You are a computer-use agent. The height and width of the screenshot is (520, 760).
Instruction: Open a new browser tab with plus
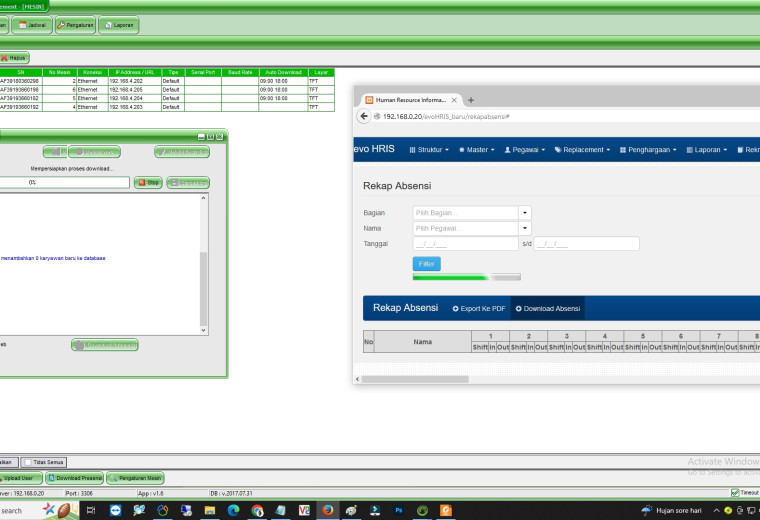pos(471,100)
